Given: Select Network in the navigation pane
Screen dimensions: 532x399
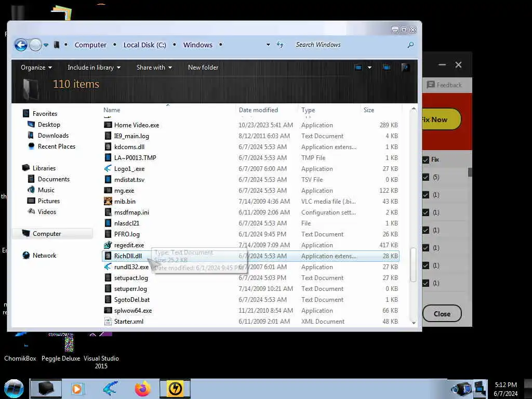Looking at the screenshot, I should pyautogui.click(x=45, y=255).
